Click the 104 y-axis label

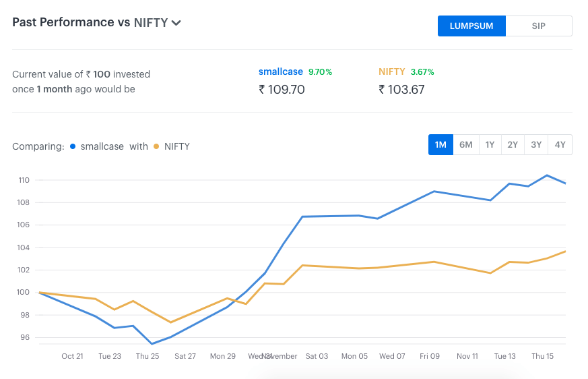pos(24,247)
